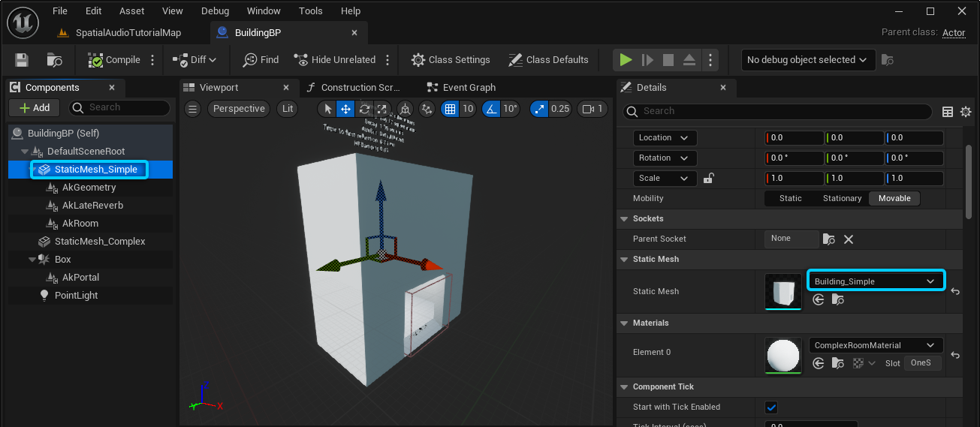The width and height of the screenshot is (980, 427).
Task: Click the Scale lock icon
Action: (x=707, y=179)
